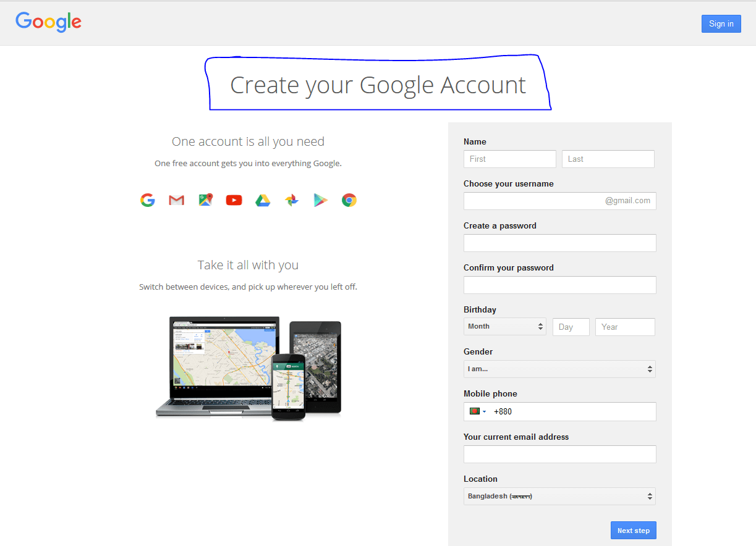756x546 pixels.
Task: Expand the 'I am...' gender dropdown
Action: coord(559,369)
